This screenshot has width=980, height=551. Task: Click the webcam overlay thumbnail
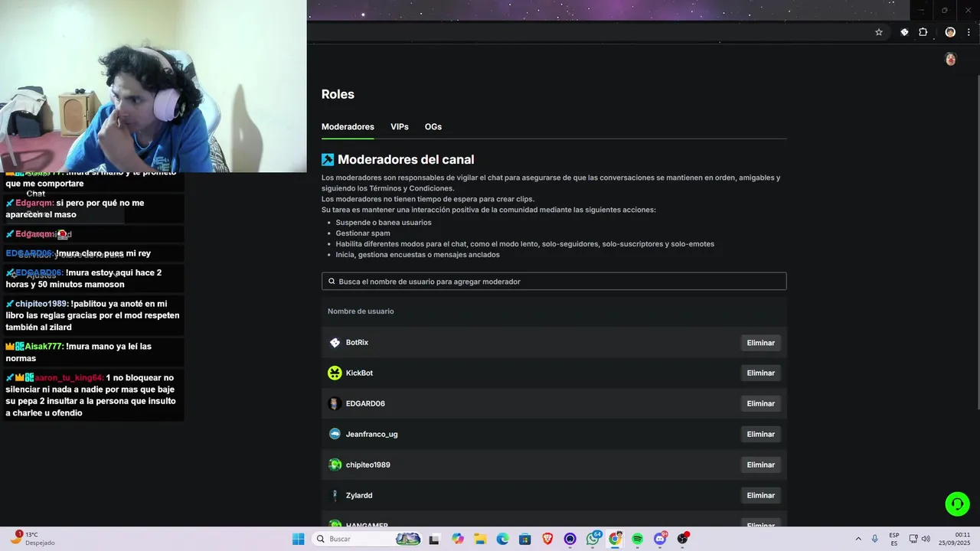[x=153, y=86]
